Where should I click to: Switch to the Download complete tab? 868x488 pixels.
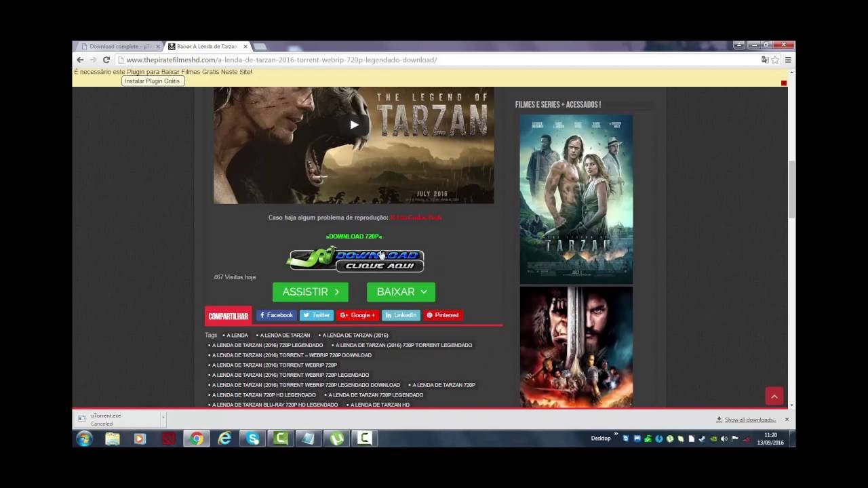119,47
